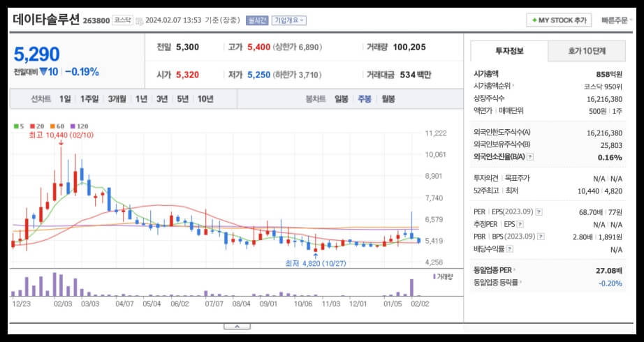Click 시가 value 5,320

(187, 75)
